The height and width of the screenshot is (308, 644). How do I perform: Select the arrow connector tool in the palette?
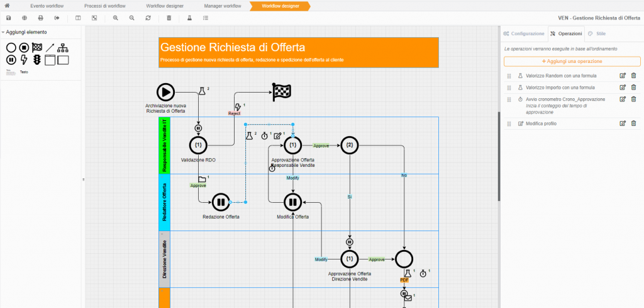[50, 47]
